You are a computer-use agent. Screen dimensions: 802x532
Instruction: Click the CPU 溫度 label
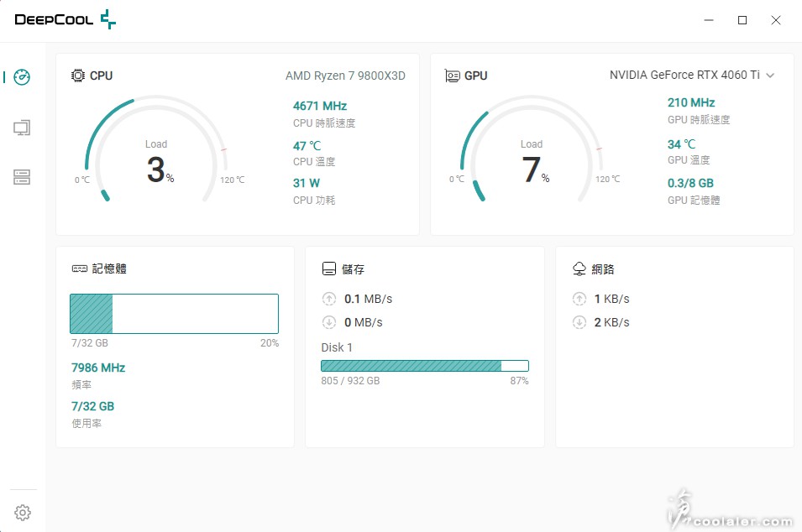314,161
